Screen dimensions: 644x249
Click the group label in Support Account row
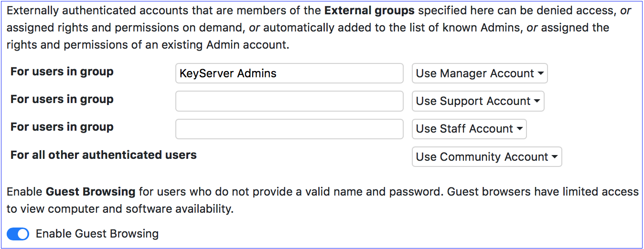click(62, 100)
